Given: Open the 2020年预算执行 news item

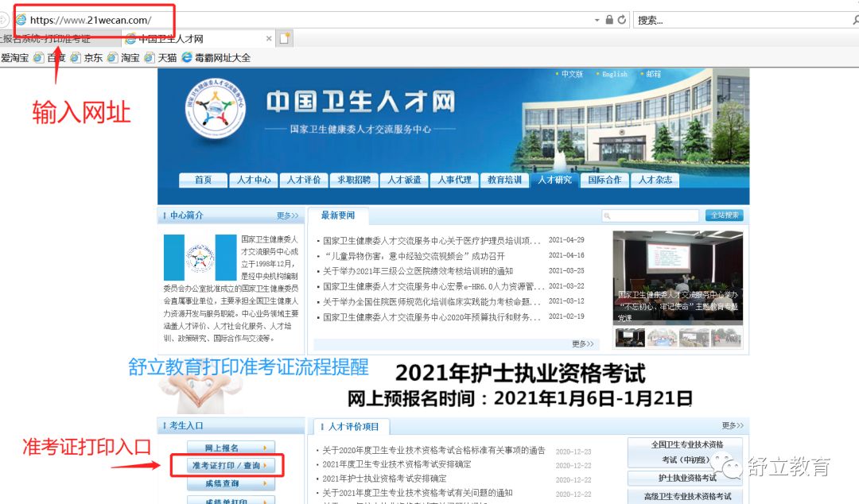Looking at the screenshot, I should (432, 317).
